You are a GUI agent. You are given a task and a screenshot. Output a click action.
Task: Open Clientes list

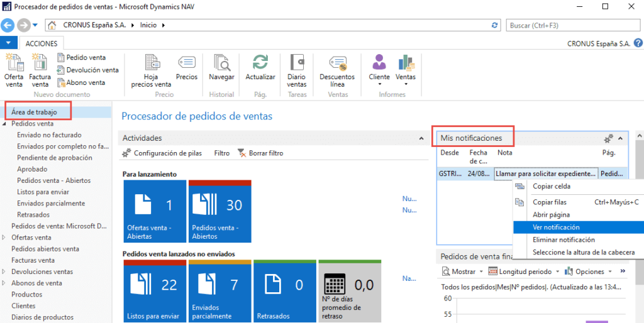tap(23, 306)
